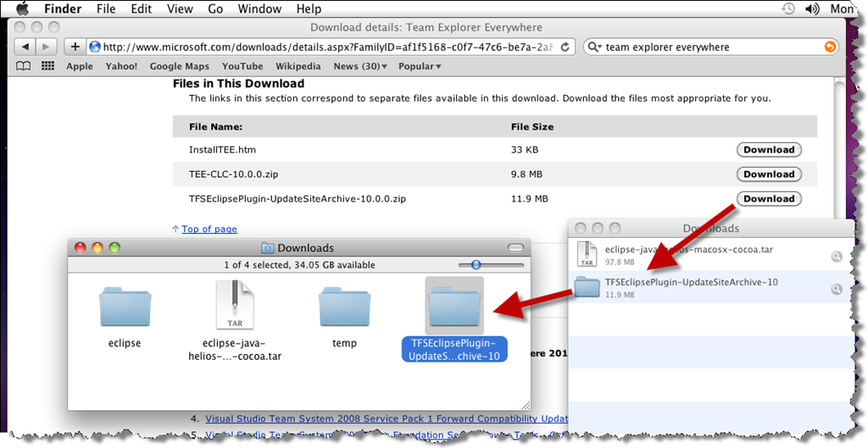Select the eclipse folder in Finder Downloads
This screenshot has height=448, width=868.
(125, 307)
